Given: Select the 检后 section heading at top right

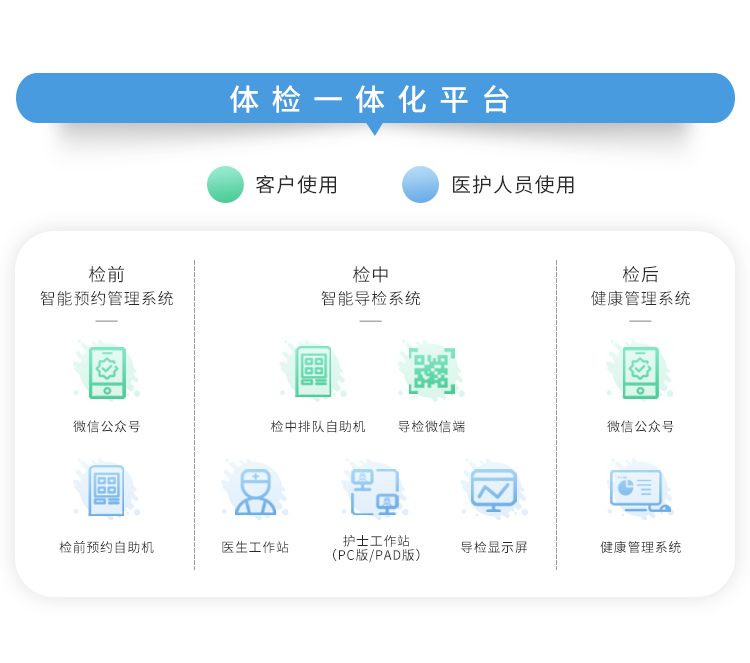Looking at the screenshot, I should click(640, 275).
